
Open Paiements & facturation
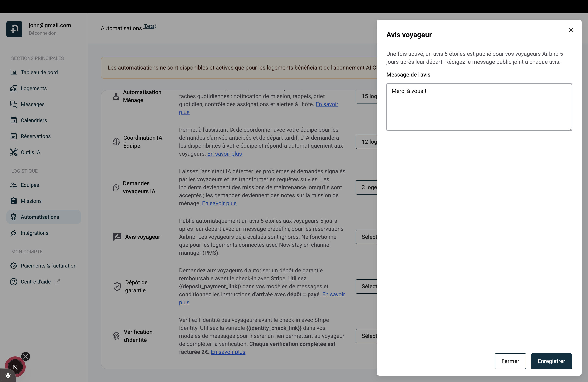point(44,266)
